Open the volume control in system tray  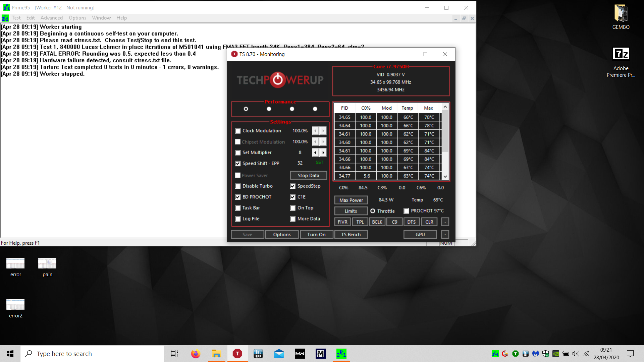click(x=576, y=354)
